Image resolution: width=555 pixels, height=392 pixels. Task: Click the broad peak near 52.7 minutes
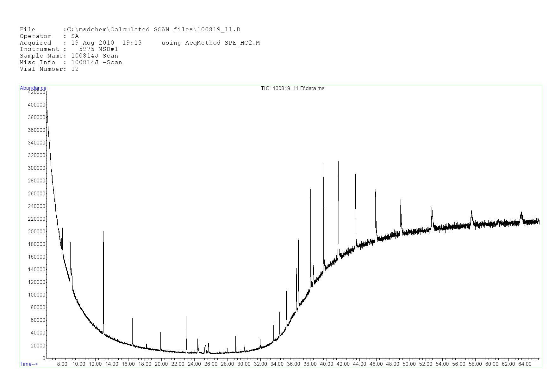tap(432, 208)
